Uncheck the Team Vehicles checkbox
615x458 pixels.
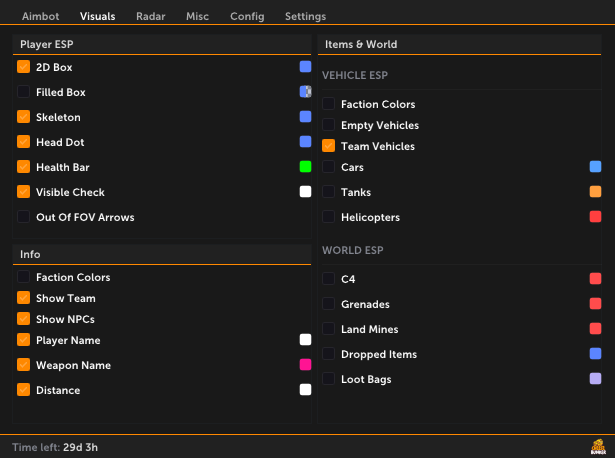point(328,146)
